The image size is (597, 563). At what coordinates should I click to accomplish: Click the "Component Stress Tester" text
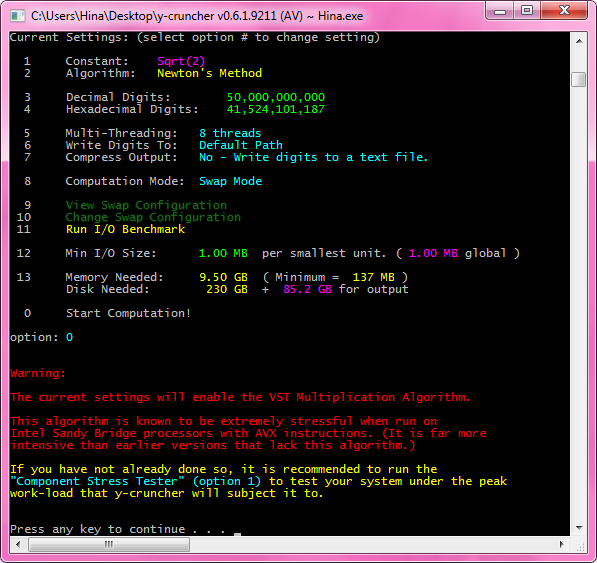97,481
